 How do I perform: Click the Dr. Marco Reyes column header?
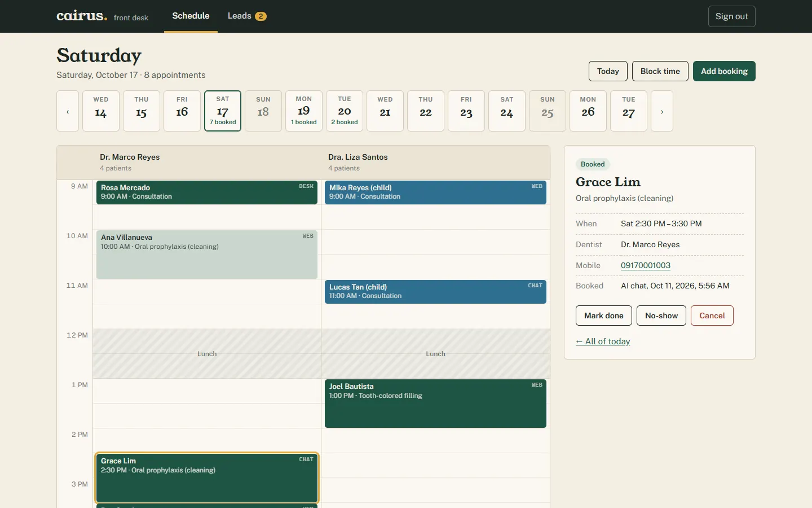207,163
